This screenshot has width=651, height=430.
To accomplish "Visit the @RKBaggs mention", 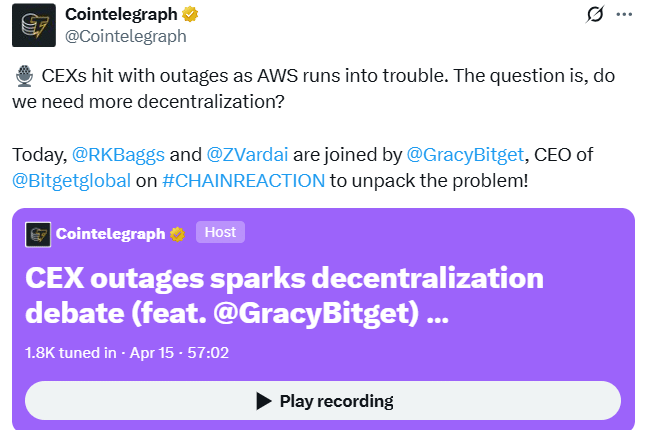I will point(118,155).
